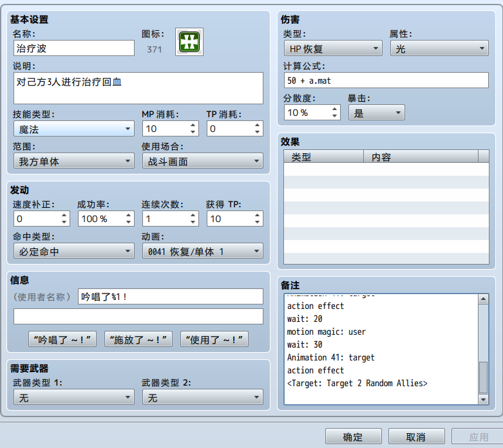Decrease the 获得 TP value
The image size is (503, 448).
pyautogui.click(x=257, y=222)
